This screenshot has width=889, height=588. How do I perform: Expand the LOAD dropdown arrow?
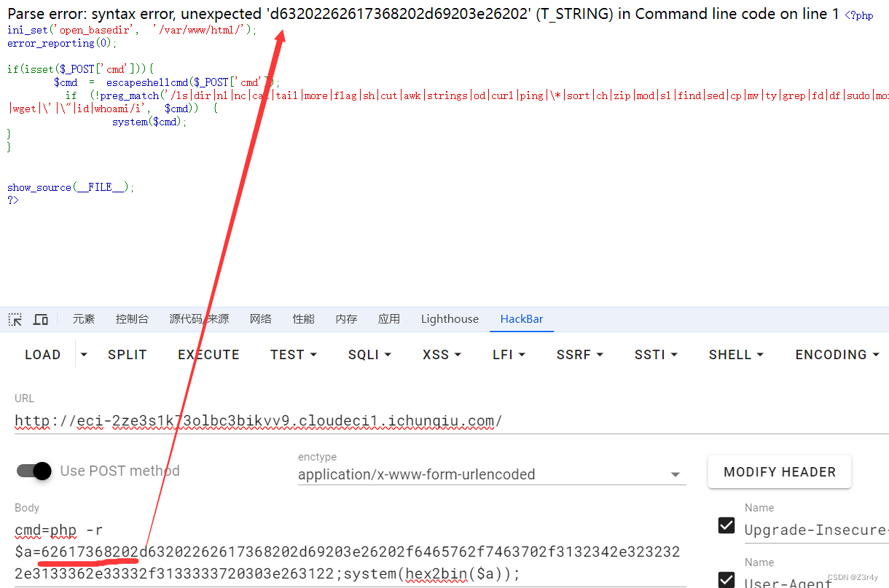[x=84, y=355]
